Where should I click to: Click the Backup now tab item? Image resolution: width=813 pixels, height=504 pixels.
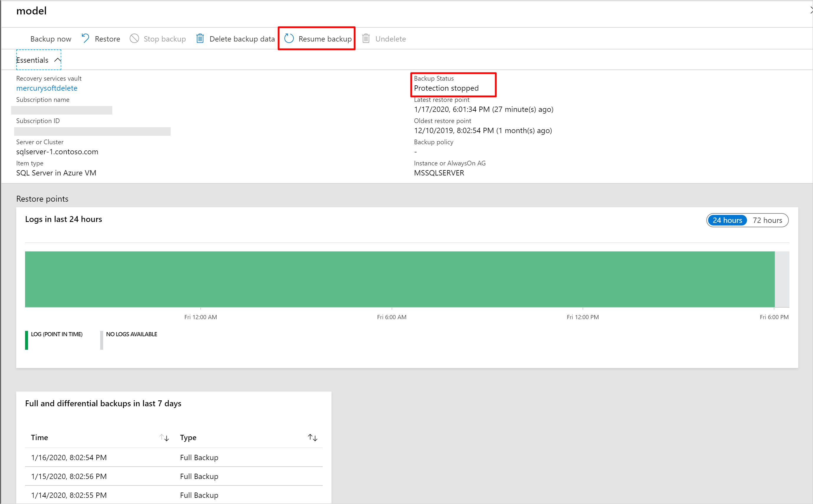[x=51, y=38]
